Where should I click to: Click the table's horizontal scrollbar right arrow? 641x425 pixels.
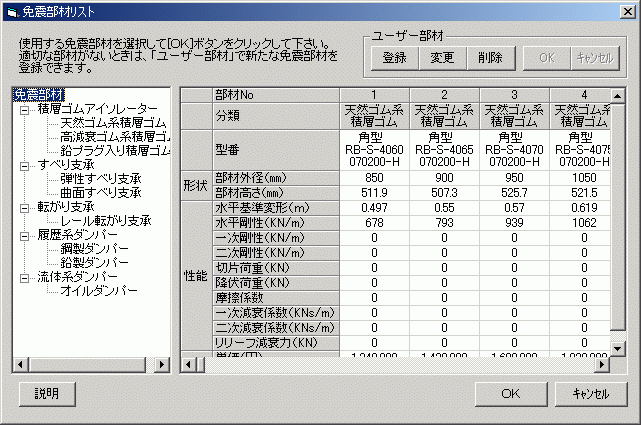click(602, 364)
